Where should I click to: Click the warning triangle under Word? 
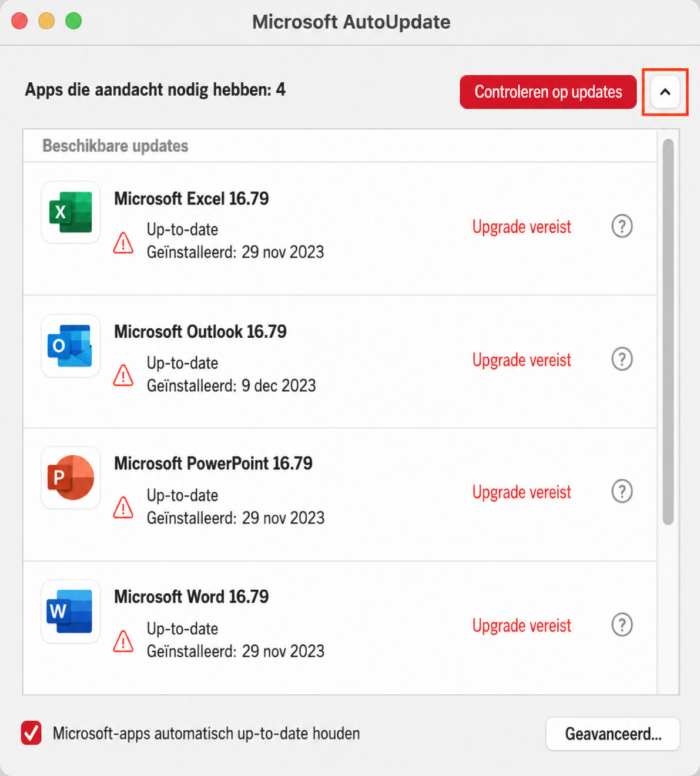click(123, 641)
